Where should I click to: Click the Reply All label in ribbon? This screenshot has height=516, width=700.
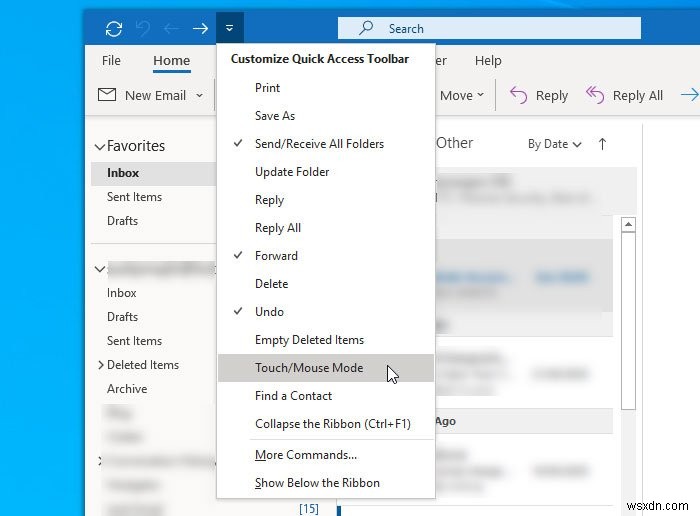click(638, 96)
